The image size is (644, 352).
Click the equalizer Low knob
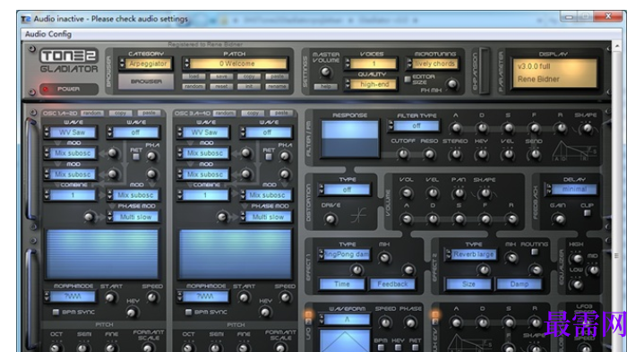[x=577, y=284]
